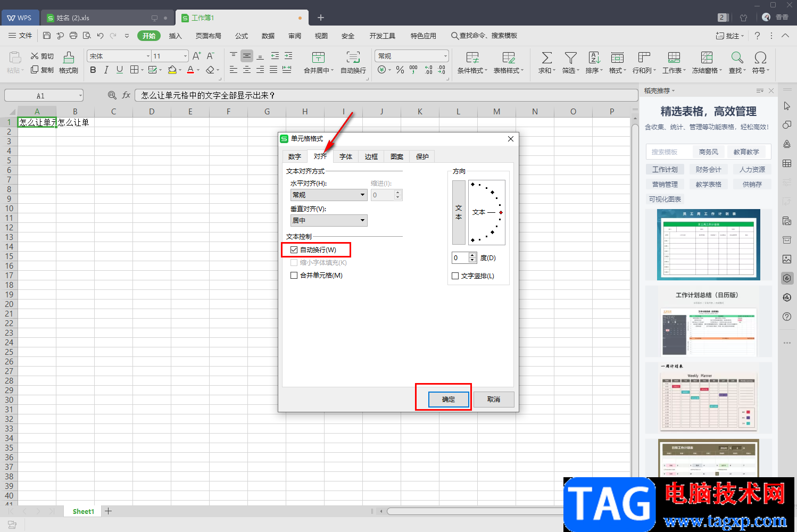Click the 工作计划总结 template thumbnail
The height and width of the screenshot is (532, 797).
(708, 322)
